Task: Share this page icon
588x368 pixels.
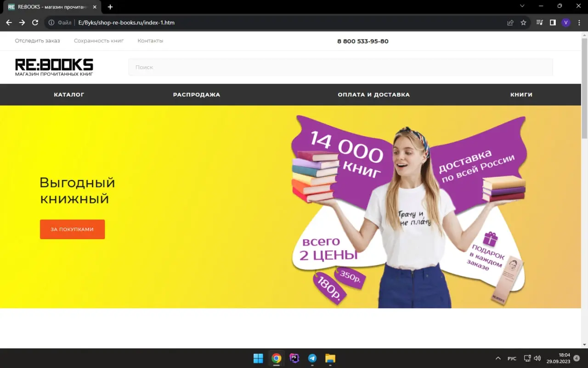Action: 510,23
